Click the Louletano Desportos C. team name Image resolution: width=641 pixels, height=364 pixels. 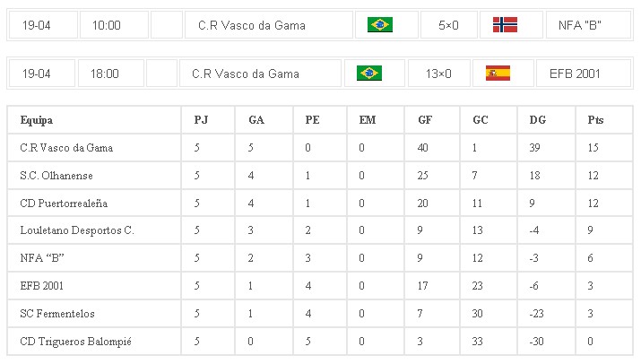[76, 231]
